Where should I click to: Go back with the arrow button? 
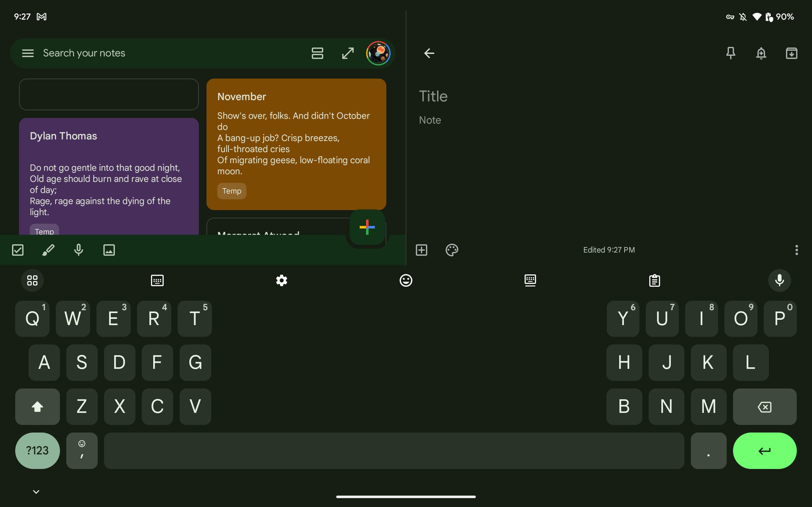tap(429, 53)
